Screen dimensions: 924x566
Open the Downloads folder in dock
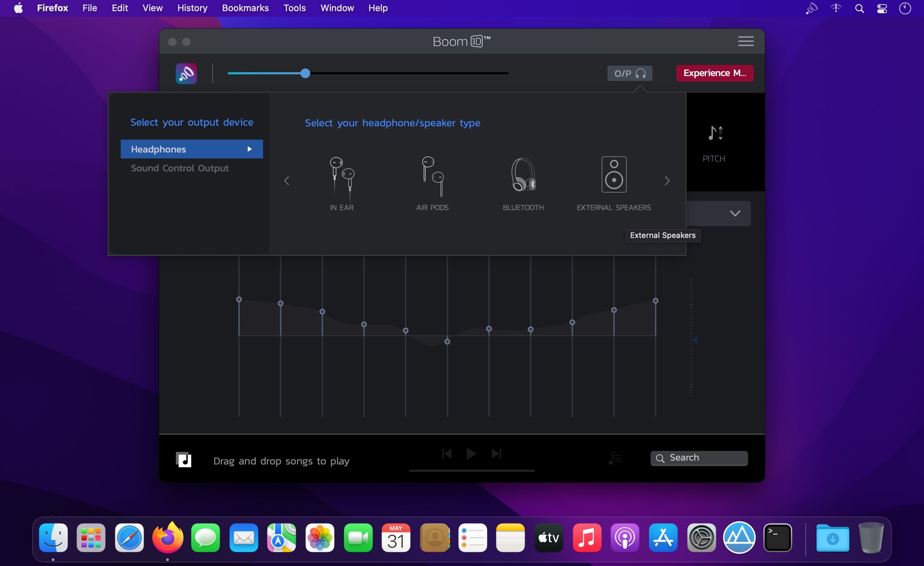coord(833,538)
